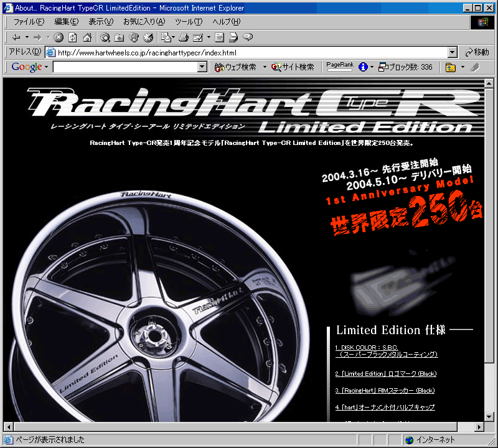The width and height of the screenshot is (498, 448).
Task: Click the Google toolbar logo
Action: tap(27, 67)
